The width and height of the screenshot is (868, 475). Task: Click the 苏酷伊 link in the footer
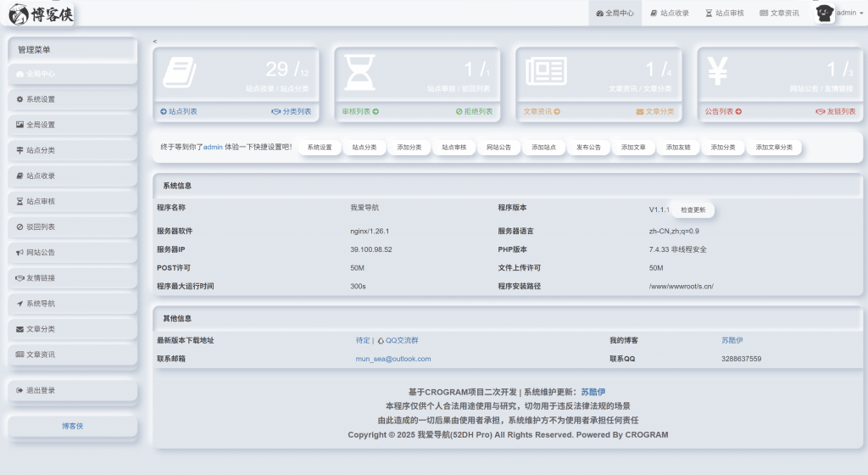coord(593,392)
